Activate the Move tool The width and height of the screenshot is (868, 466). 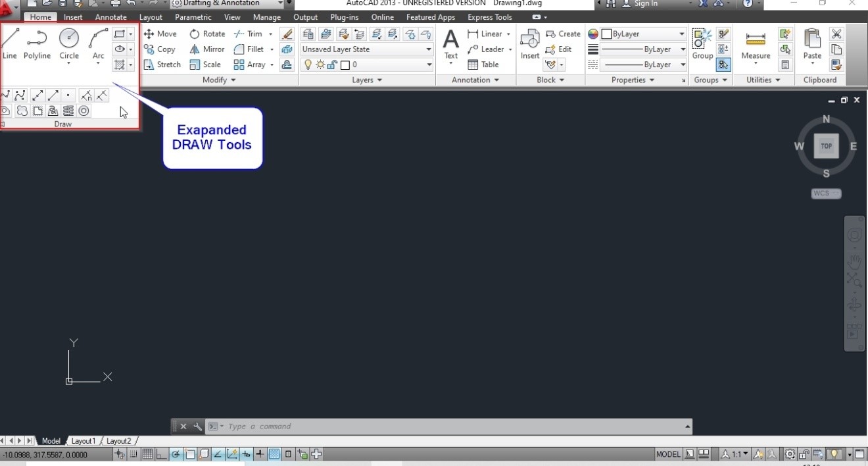pyautogui.click(x=160, y=34)
